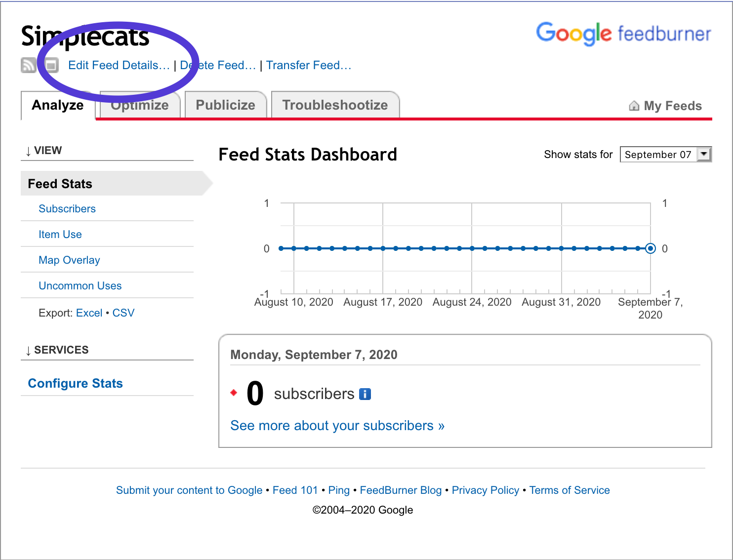The width and height of the screenshot is (733, 560).
Task: Click the Transfer Feed link
Action: [x=309, y=65]
